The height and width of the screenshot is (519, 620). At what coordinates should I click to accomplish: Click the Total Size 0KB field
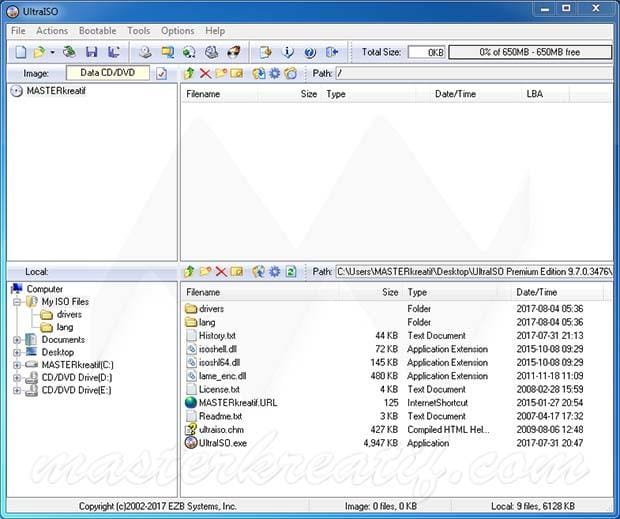[427, 52]
